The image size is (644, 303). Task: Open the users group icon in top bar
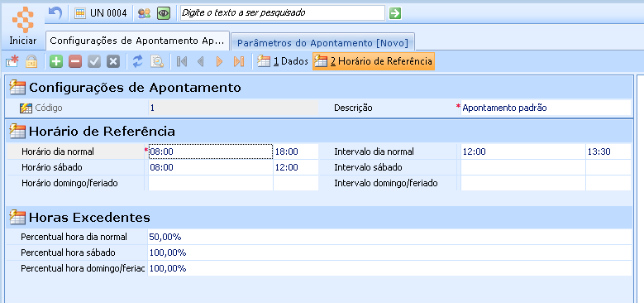point(144,13)
